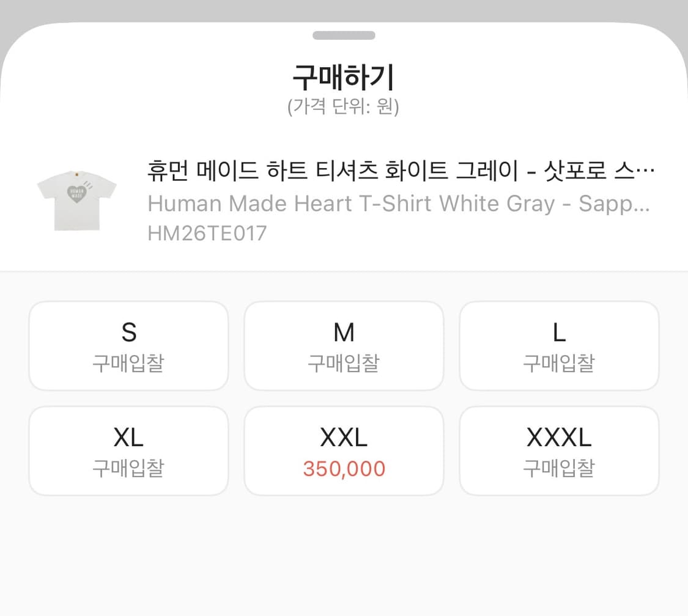Click 구매입찰 text under size XXXL
Viewport: 688px width, 616px height.
pyautogui.click(x=560, y=469)
